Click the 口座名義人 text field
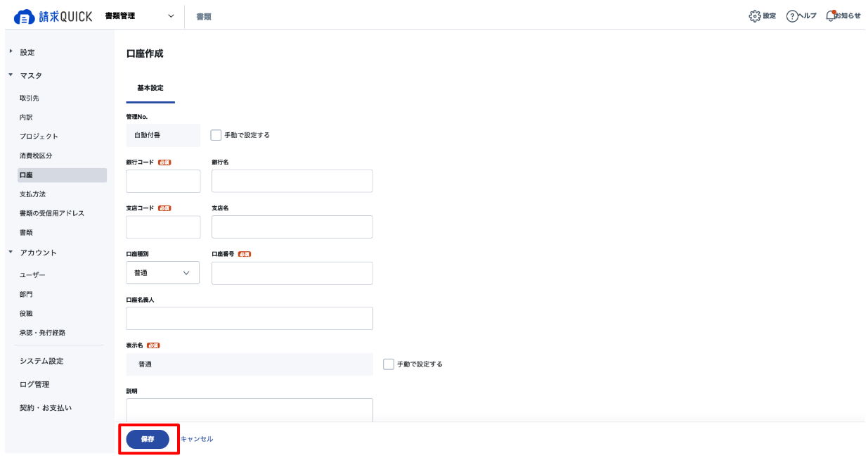Image resolution: width=868 pixels, height=458 pixels. (x=250, y=318)
